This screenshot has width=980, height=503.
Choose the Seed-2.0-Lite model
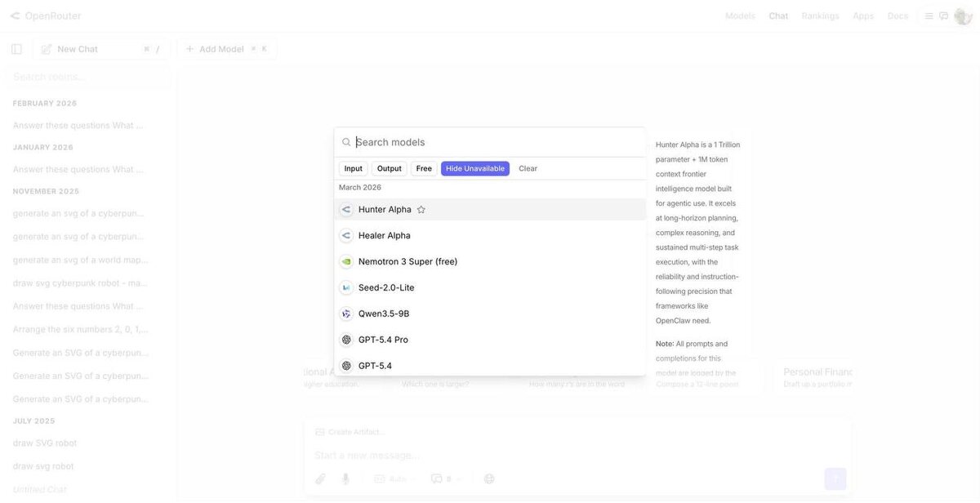coord(490,288)
